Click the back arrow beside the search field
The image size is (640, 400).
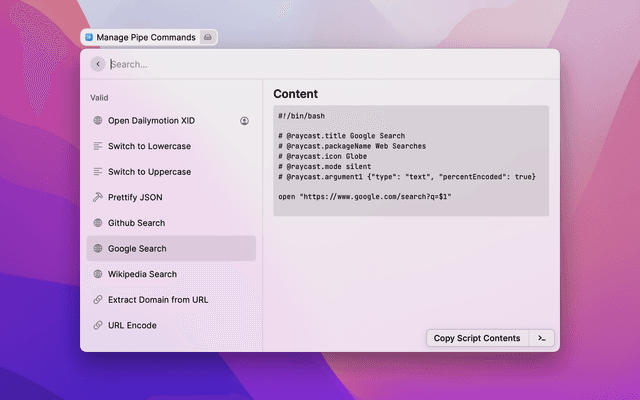98,64
